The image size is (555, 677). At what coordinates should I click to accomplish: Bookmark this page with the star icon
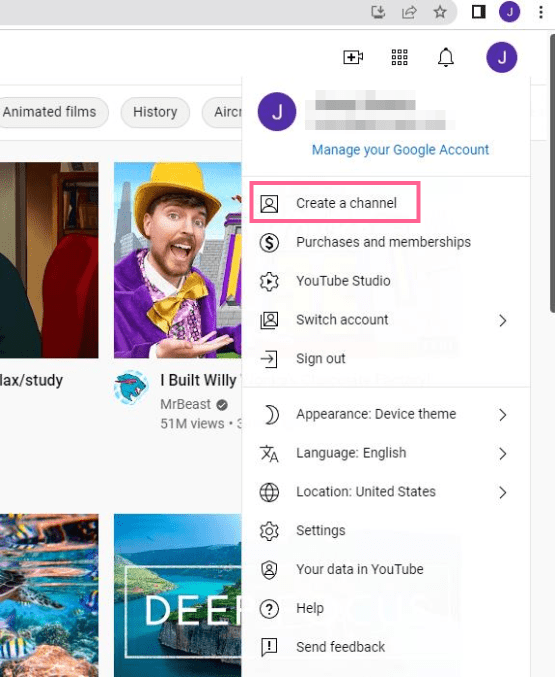(x=440, y=12)
